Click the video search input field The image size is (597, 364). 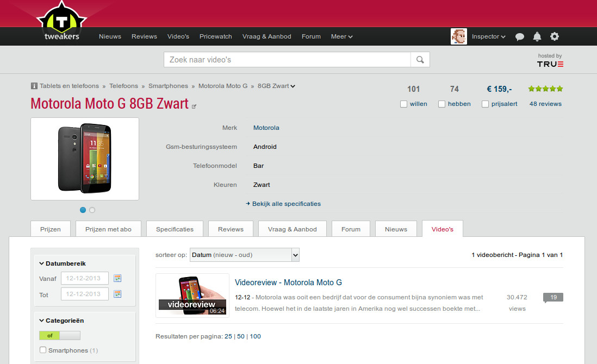288,60
